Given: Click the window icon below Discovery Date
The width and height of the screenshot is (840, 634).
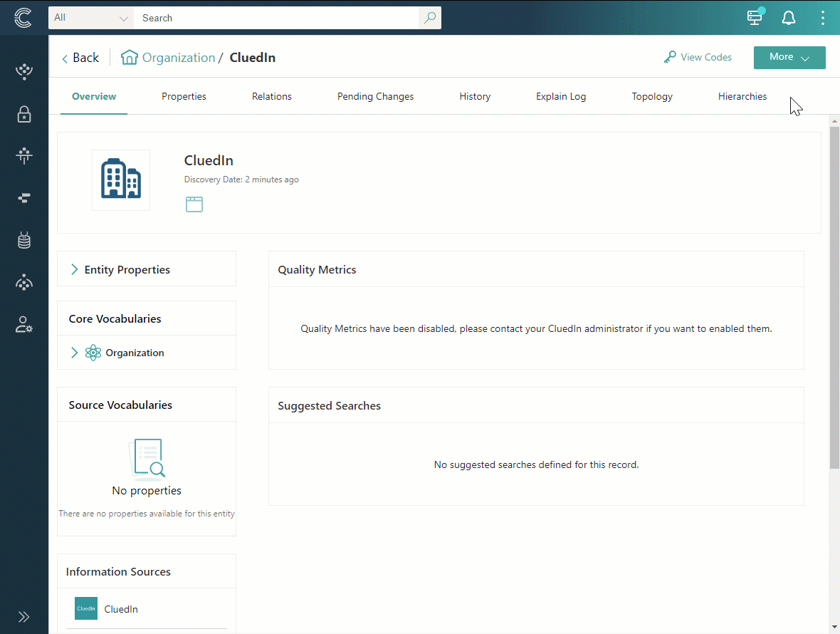Looking at the screenshot, I should (x=194, y=204).
